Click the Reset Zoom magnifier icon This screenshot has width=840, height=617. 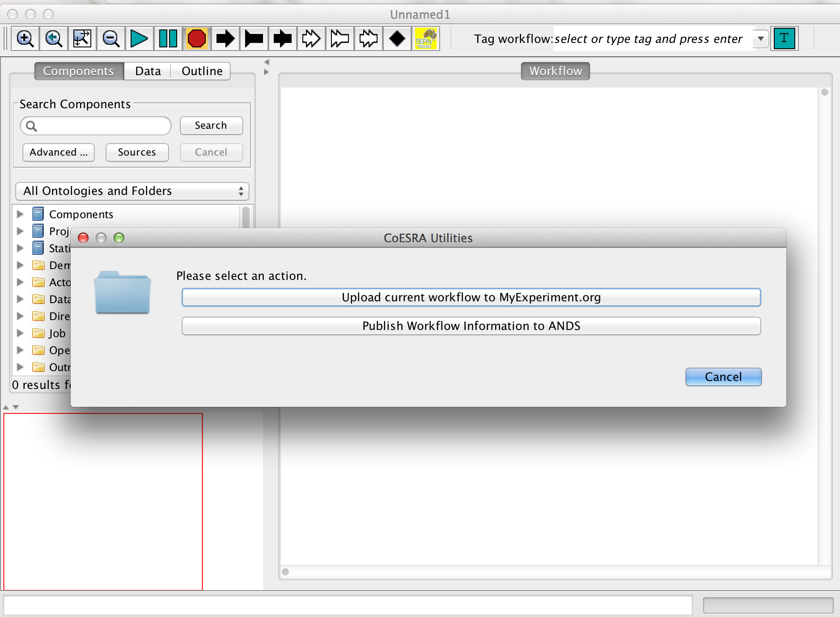(x=54, y=38)
